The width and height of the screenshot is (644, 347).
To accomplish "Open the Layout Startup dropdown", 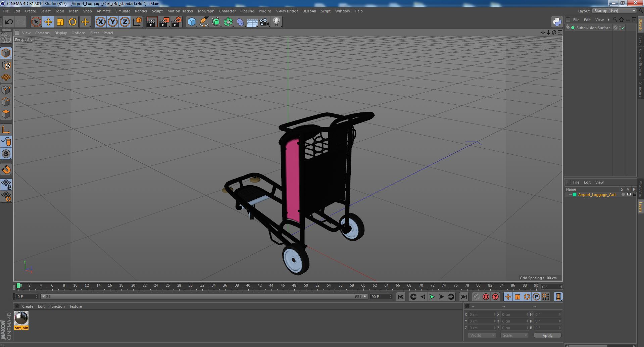I will (614, 11).
